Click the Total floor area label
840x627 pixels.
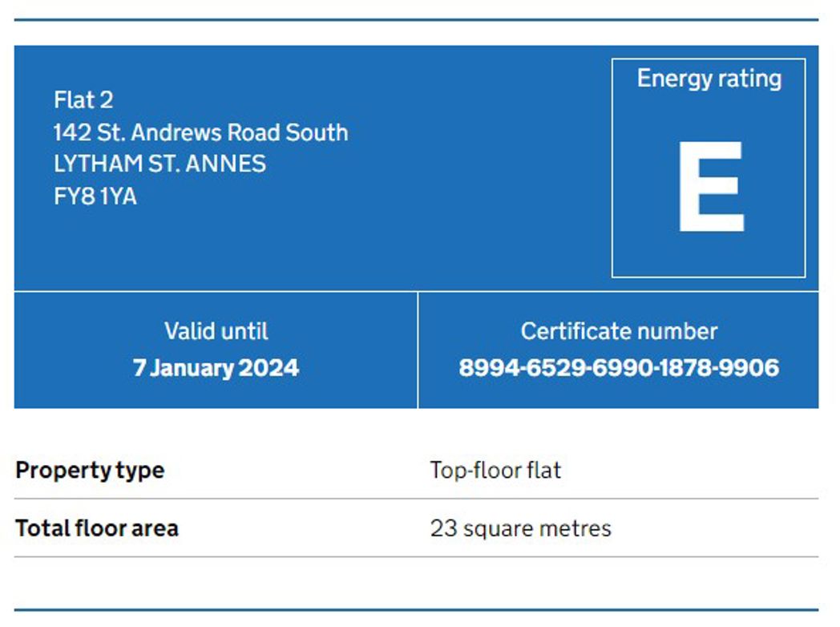tap(97, 528)
